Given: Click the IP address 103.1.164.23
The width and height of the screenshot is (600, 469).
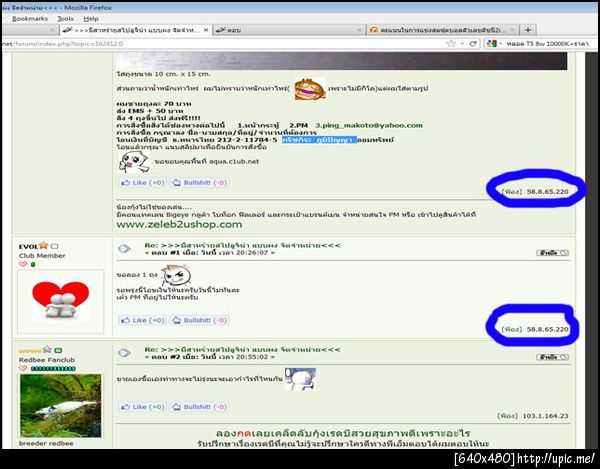Looking at the screenshot, I should pyautogui.click(x=545, y=416).
